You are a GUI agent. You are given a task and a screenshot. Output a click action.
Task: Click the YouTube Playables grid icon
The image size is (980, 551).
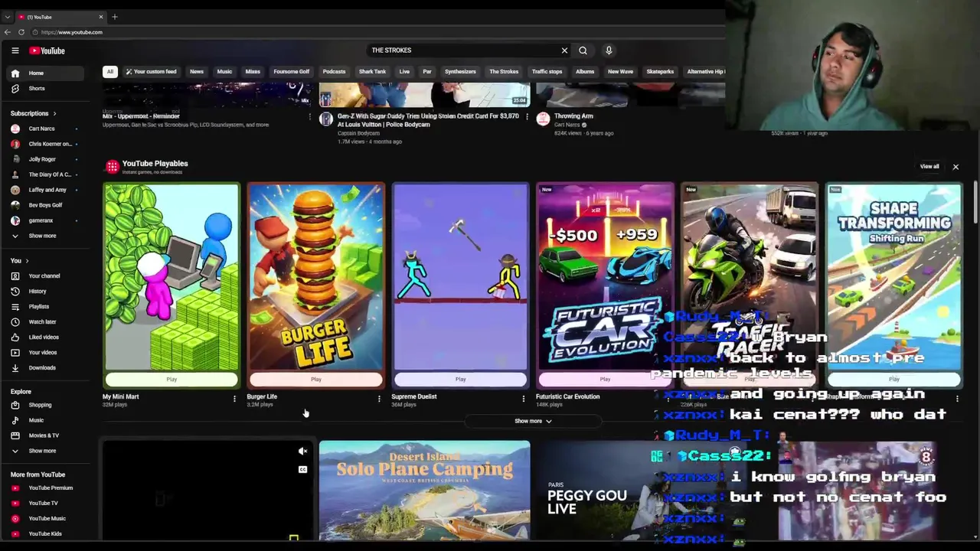point(113,166)
